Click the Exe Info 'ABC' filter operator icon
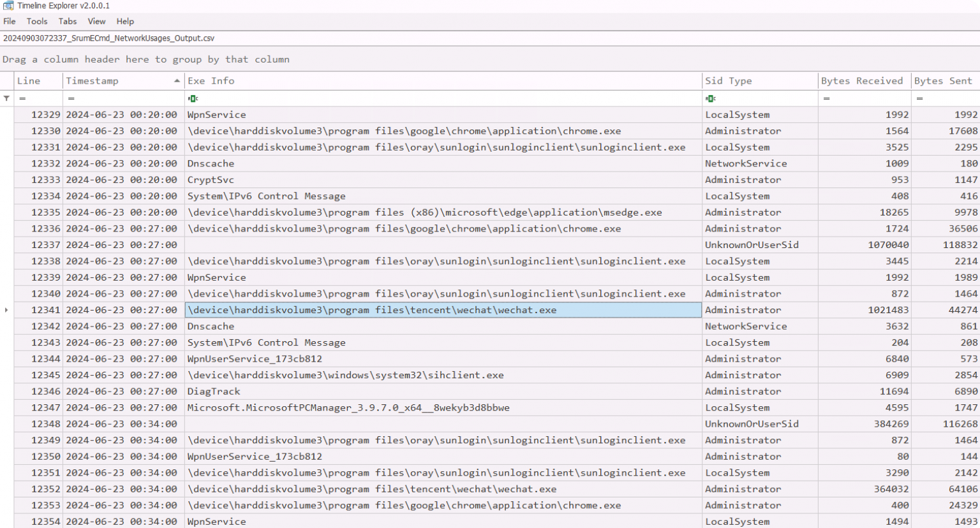The height and width of the screenshot is (528, 980). (x=193, y=98)
